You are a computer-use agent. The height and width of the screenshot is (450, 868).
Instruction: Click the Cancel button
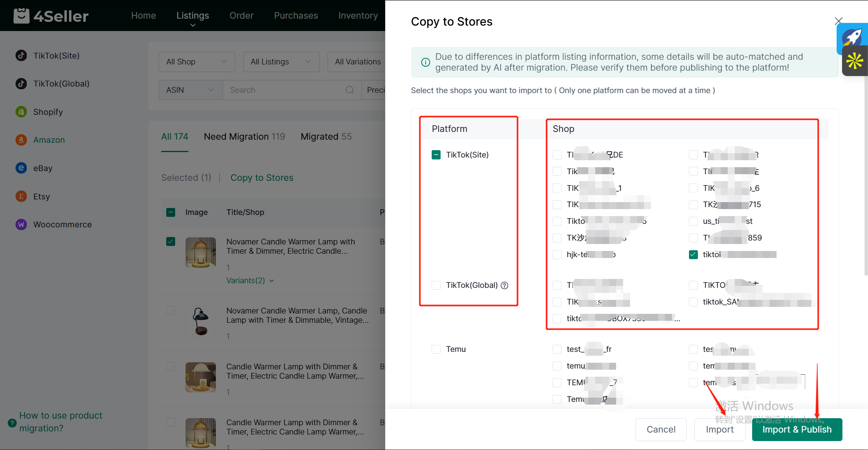pos(661,429)
